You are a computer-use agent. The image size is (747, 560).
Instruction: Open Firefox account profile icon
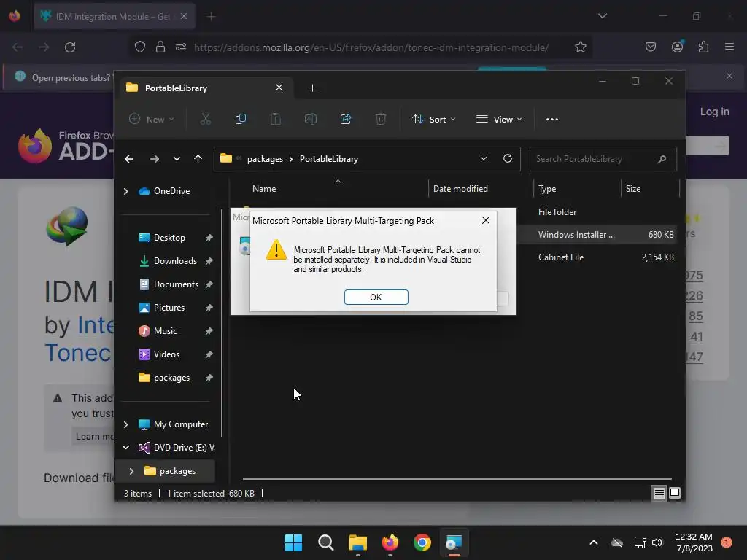click(x=677, y=47)
